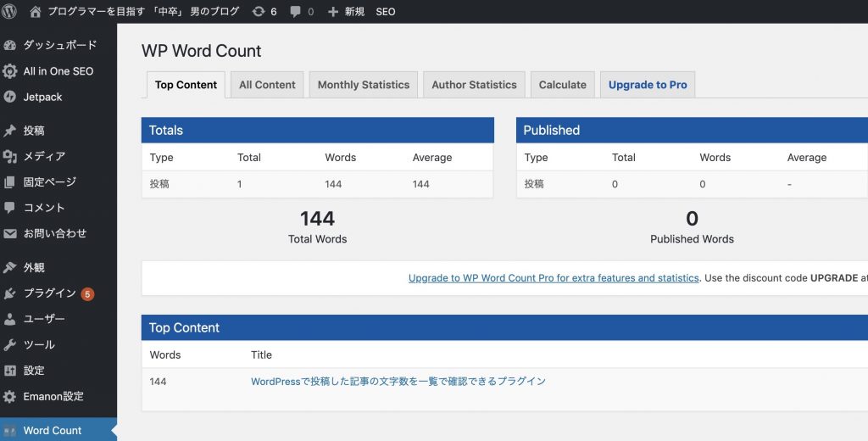Select the Calculate tab

(x=563, y=85)
